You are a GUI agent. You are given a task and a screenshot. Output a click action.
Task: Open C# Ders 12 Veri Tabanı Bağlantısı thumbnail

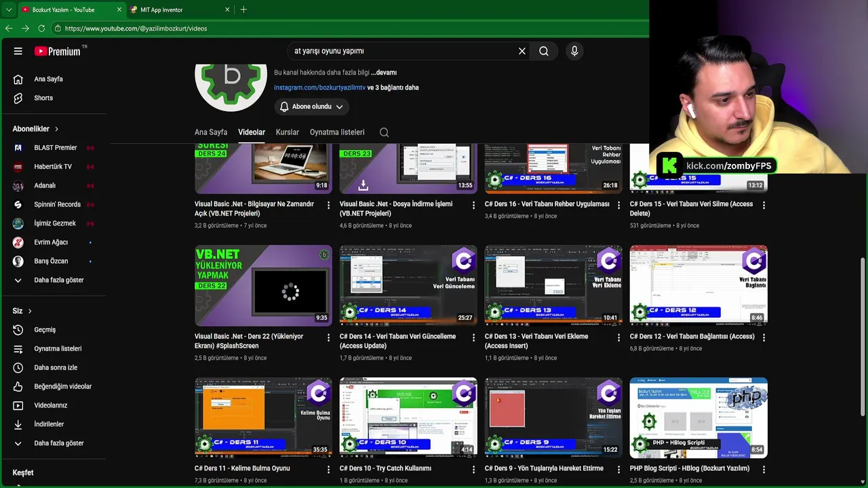pos(698,285)
